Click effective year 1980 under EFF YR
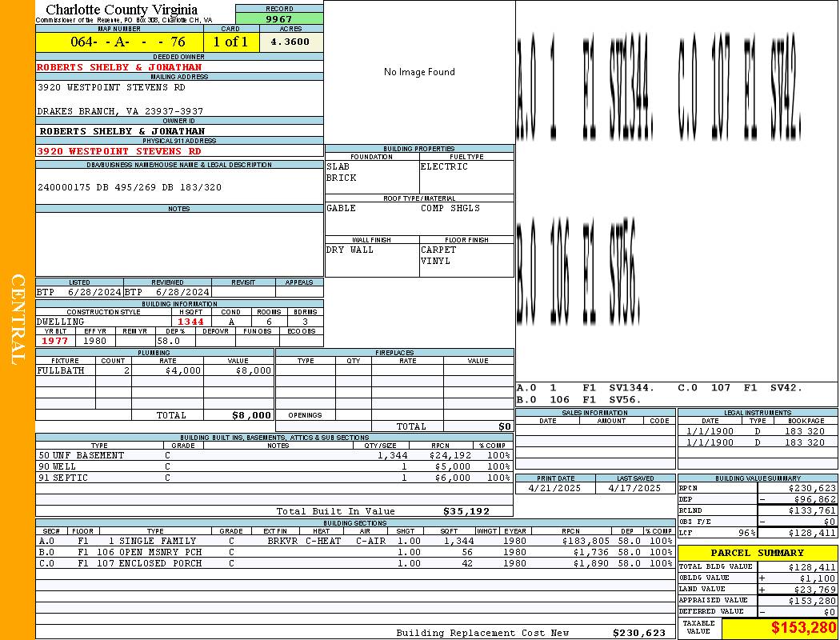Viewport: 840px width, 640px height. pyautogui.click(x=95, y=341)
